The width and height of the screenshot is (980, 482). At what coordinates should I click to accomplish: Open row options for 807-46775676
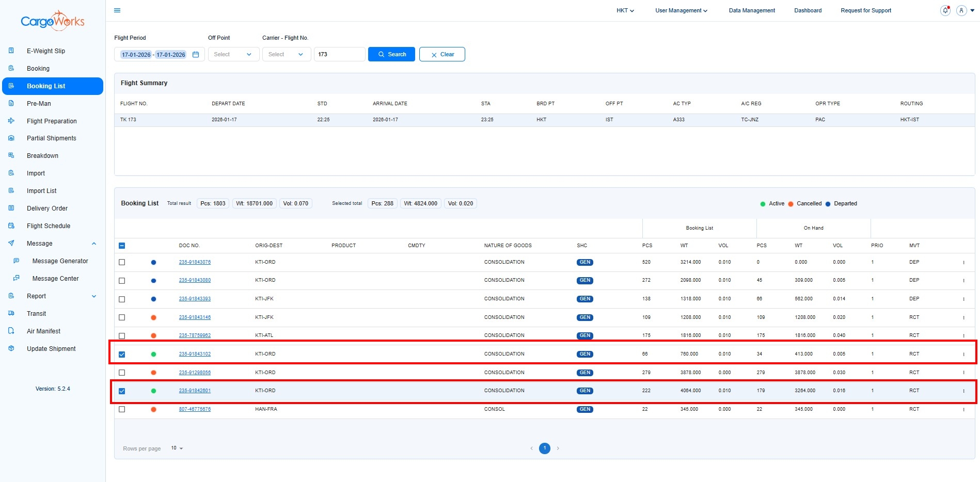[963, 409]
